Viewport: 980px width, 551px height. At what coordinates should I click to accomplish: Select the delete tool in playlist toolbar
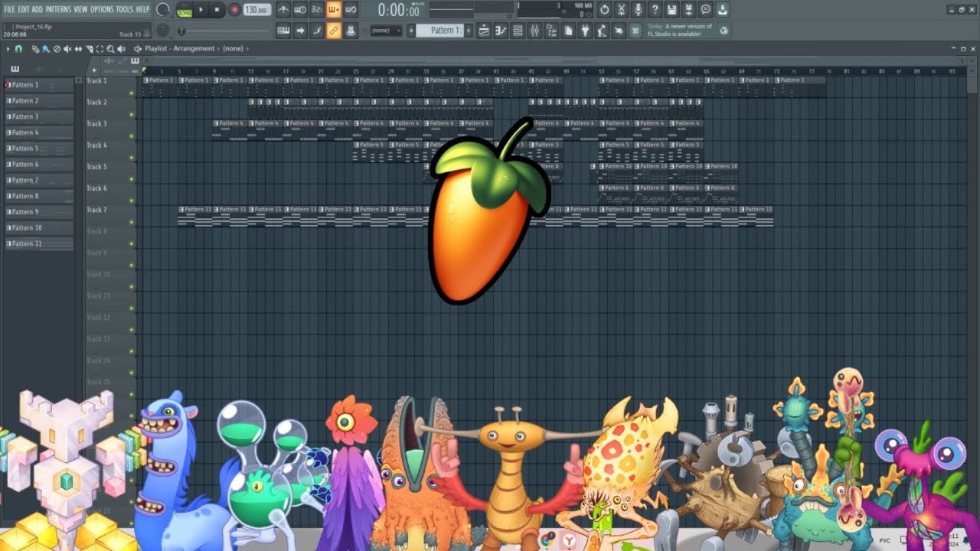click(x=57, y=48)
